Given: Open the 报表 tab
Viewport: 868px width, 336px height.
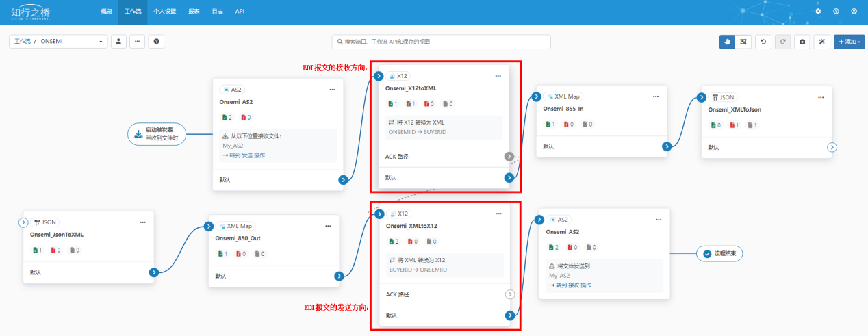Looking at the screenshot, I should (194, 12).
